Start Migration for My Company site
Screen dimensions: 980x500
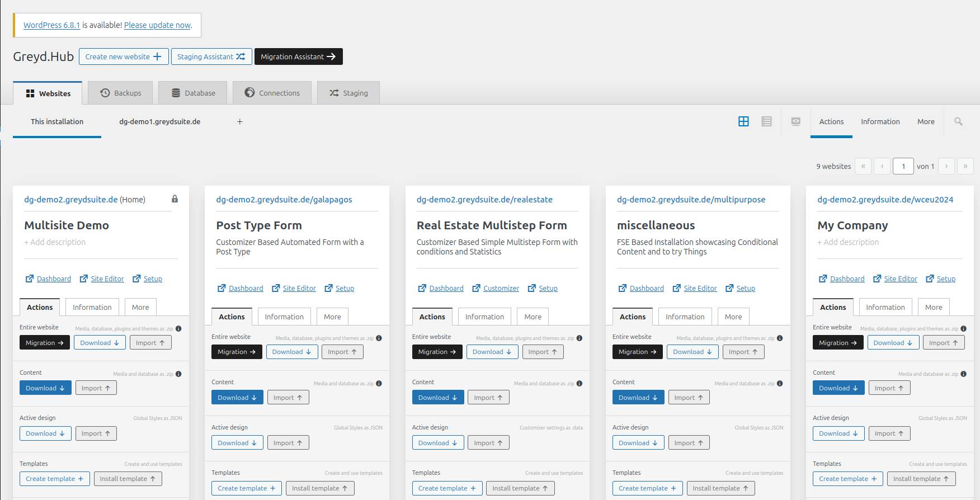(838, 343)
